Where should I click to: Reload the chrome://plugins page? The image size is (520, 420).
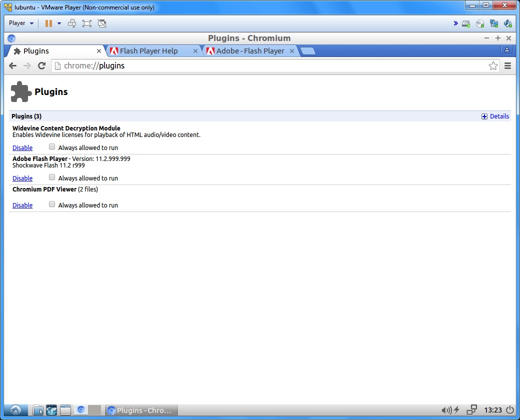[41, 65]
